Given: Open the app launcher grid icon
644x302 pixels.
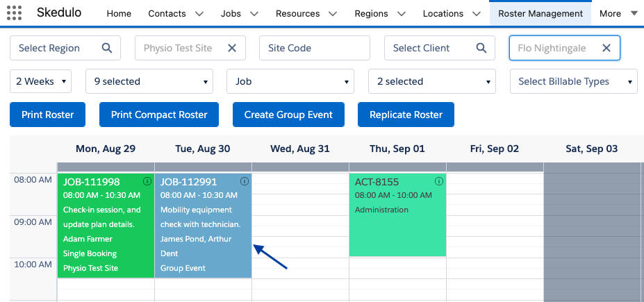Looking at the screenshot, I should (15, 13).
